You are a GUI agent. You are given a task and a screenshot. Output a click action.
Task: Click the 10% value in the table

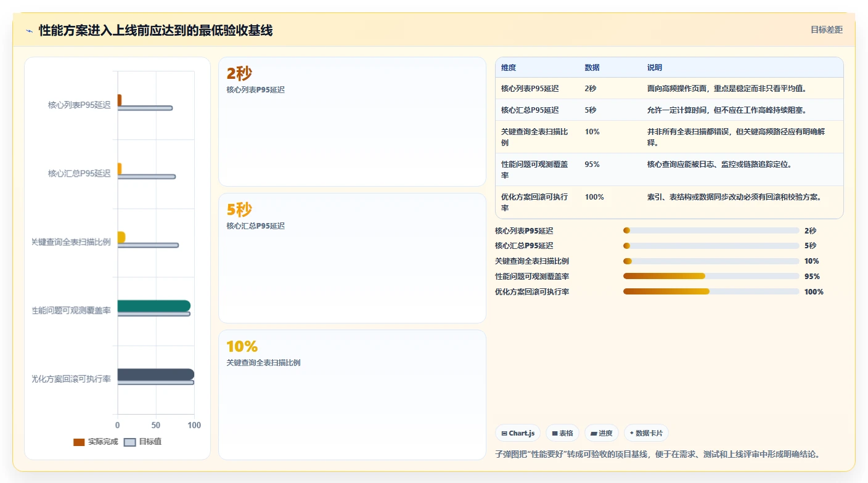[592, 132]
